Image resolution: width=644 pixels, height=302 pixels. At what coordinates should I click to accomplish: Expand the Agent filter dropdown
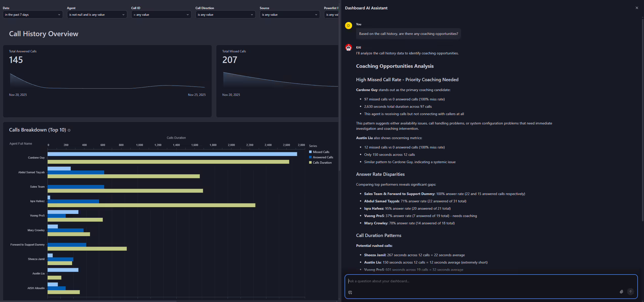point(97,14)
